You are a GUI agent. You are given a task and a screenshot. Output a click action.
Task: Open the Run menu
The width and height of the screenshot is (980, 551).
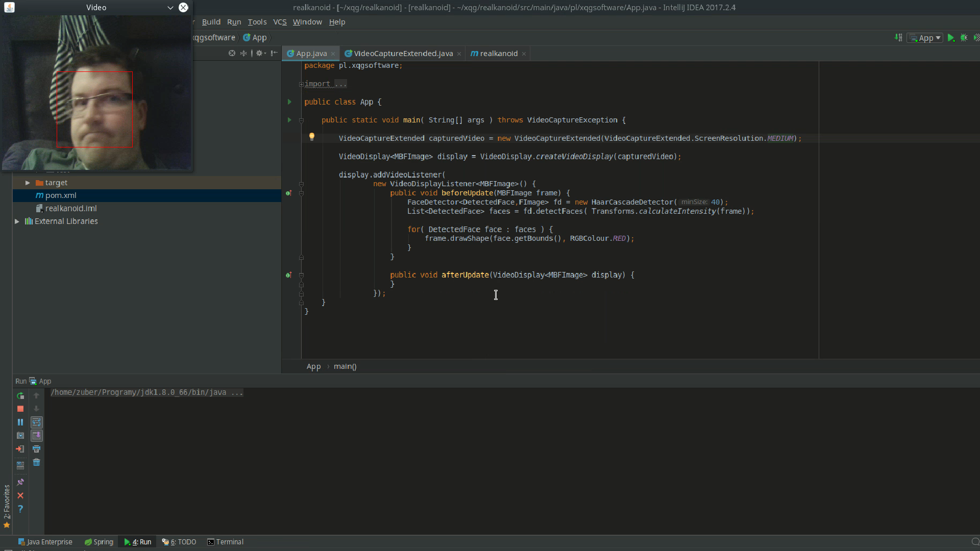pos(234,22)
